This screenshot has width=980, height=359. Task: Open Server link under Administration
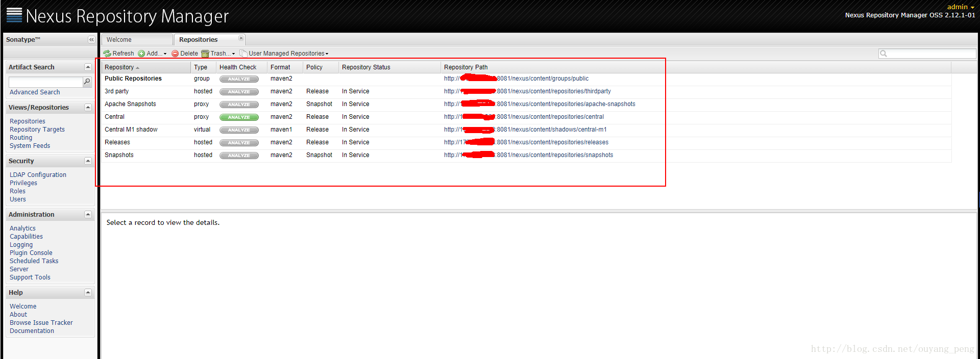click(19, 269)
